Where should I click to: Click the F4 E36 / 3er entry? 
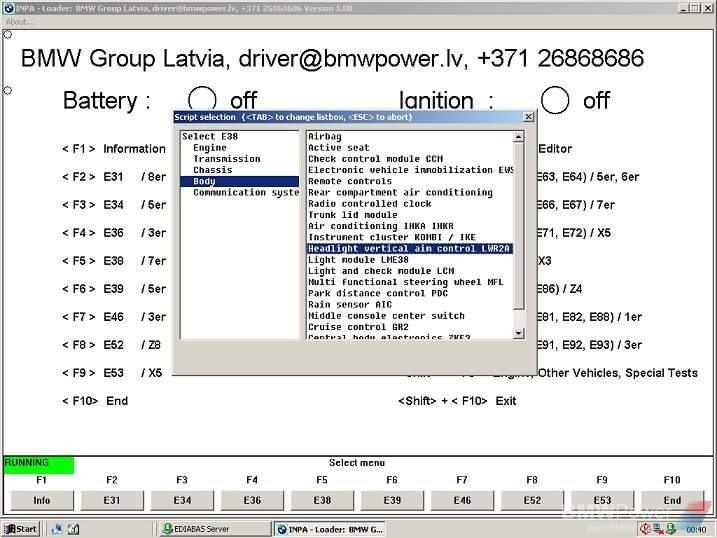pyautogui.click(x=114, y=233)
